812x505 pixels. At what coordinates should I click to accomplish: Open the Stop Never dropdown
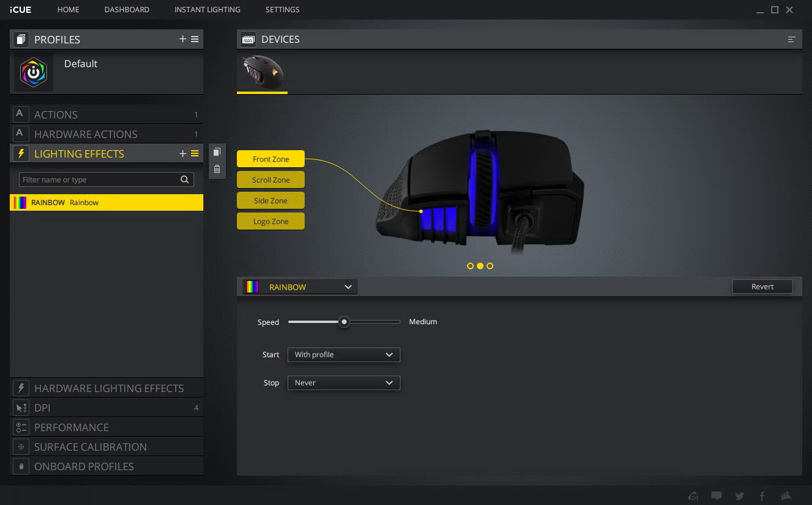(x=344, y=383)
